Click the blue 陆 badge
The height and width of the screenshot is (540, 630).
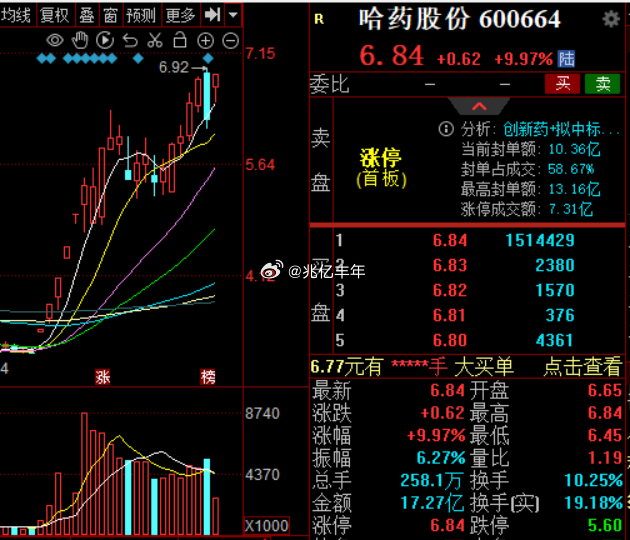[x=566, y=59]
